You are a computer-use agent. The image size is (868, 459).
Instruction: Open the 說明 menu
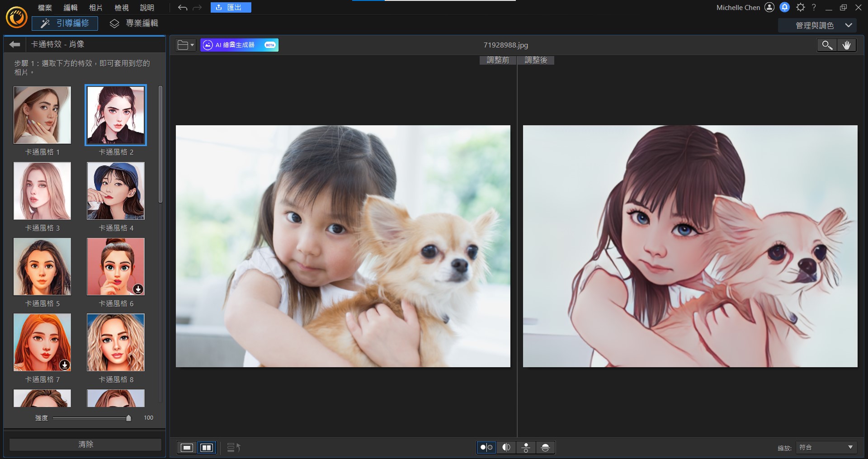[x=147, y=8]
